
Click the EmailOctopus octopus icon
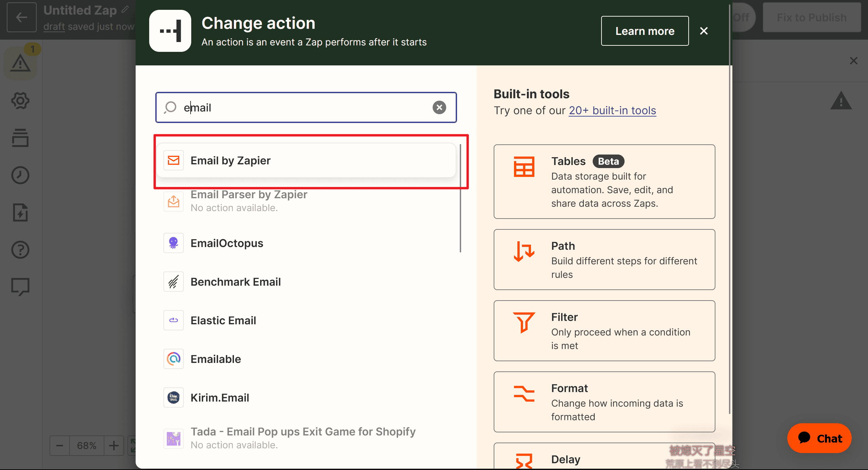(174, 243)
